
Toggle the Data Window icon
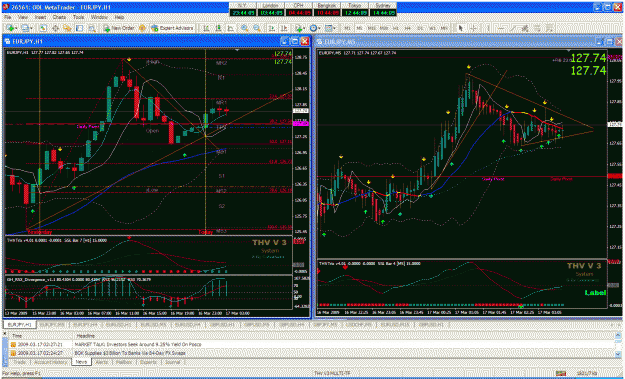click(x=55, y=28)
